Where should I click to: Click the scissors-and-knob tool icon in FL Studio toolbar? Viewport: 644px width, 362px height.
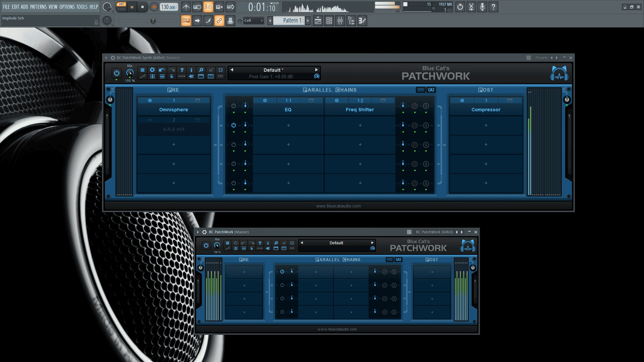[x=471, y=7]
